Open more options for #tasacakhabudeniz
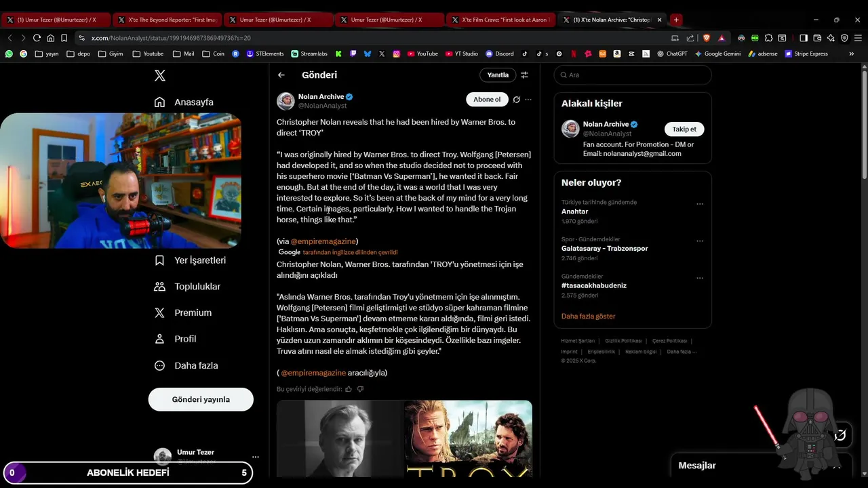This screenshot has height=488, width=868. [700, 278]
